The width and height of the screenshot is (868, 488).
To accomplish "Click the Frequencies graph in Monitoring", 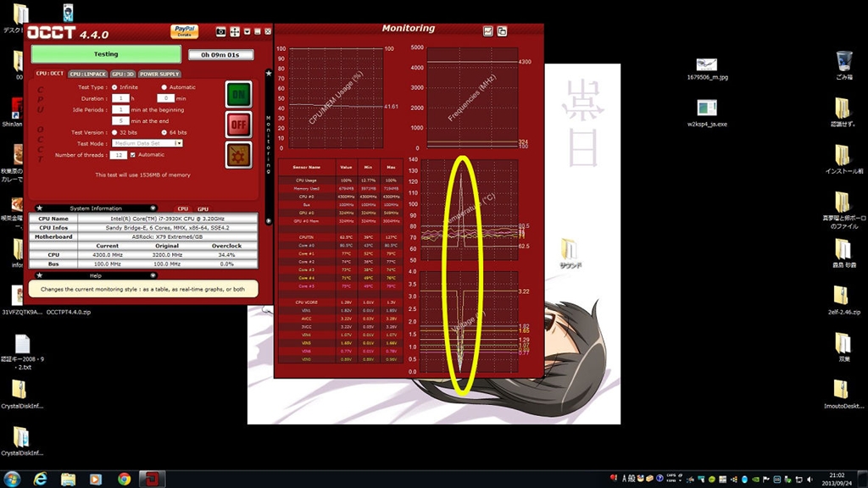I will (472, 97).
